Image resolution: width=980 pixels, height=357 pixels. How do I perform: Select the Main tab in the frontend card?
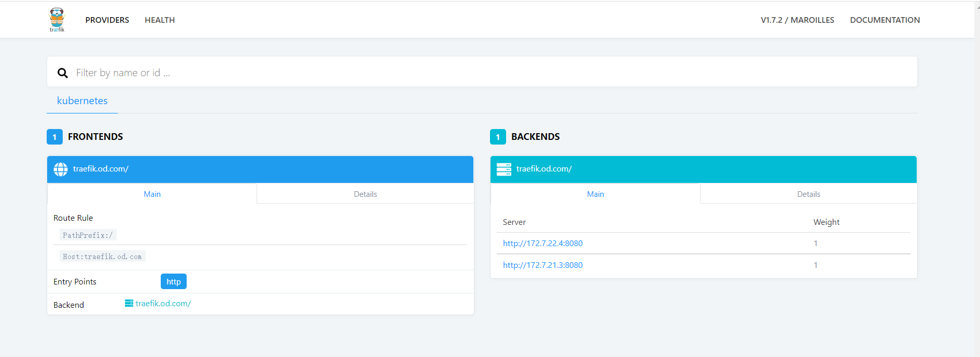coord(152,194)
